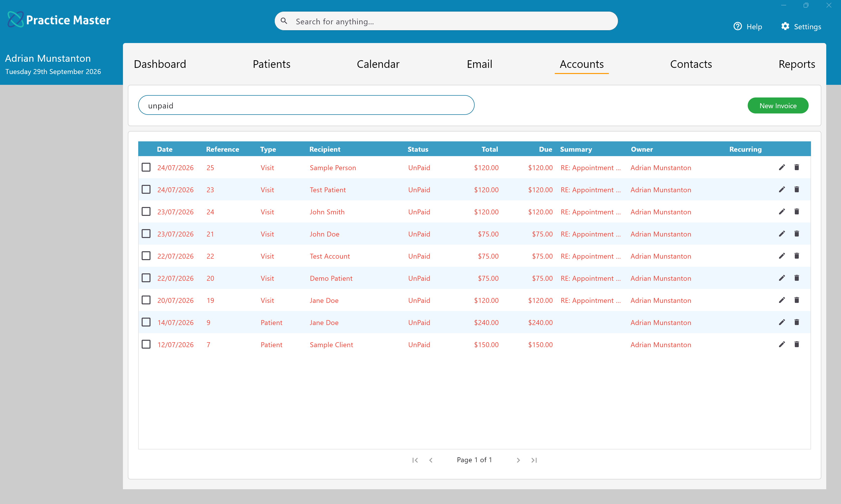This screenshot has height=504, width=841.
Task: Create a New Invoice
Action: (x=778, y=106)
